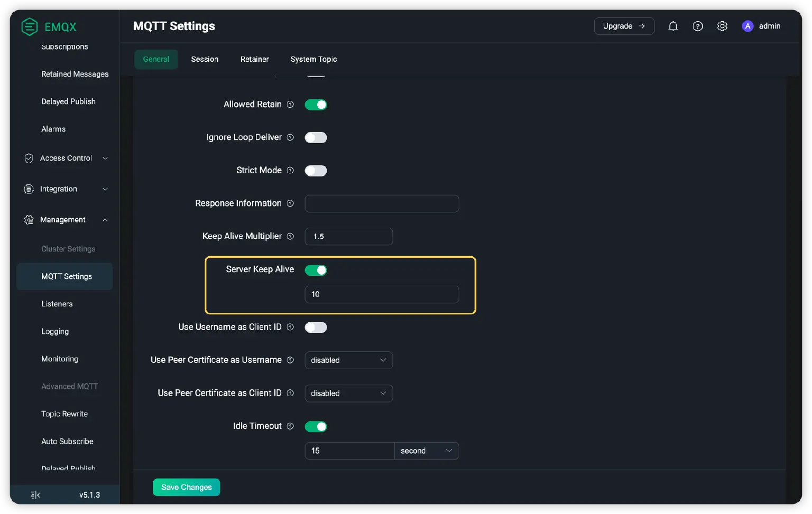
Task: Open the Idle Timeout unit dropdown showing second
Action: click(x=426, y=451)
